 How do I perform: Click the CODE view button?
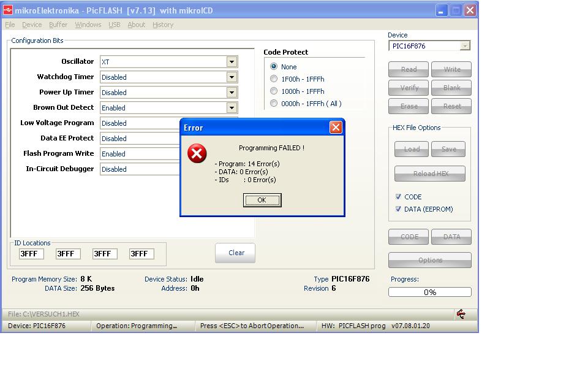(x=409, y=237)
